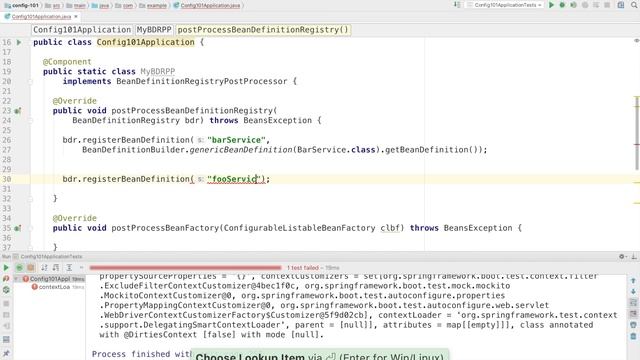Image resolution: width=640 pixels, height=360 pixels.
Task: Collapse the code fold marker at line 20
Action: [x=30, y=82]
